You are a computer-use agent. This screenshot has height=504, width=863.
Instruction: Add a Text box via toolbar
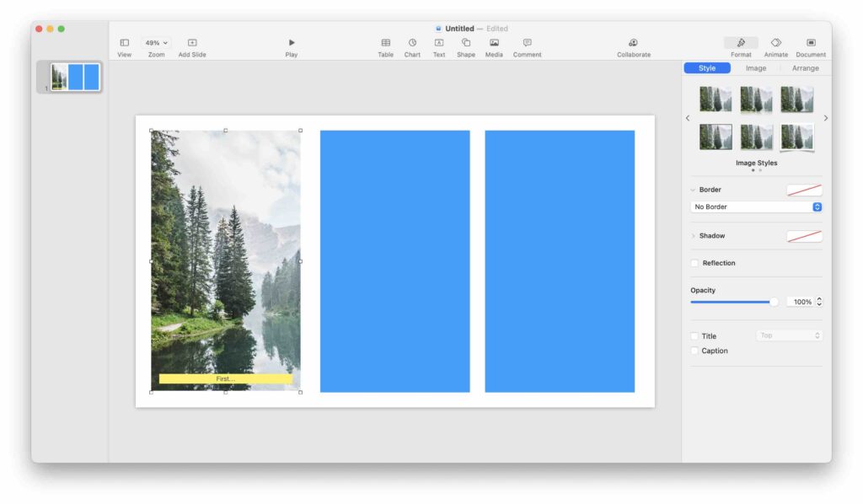tap(439, 43)
